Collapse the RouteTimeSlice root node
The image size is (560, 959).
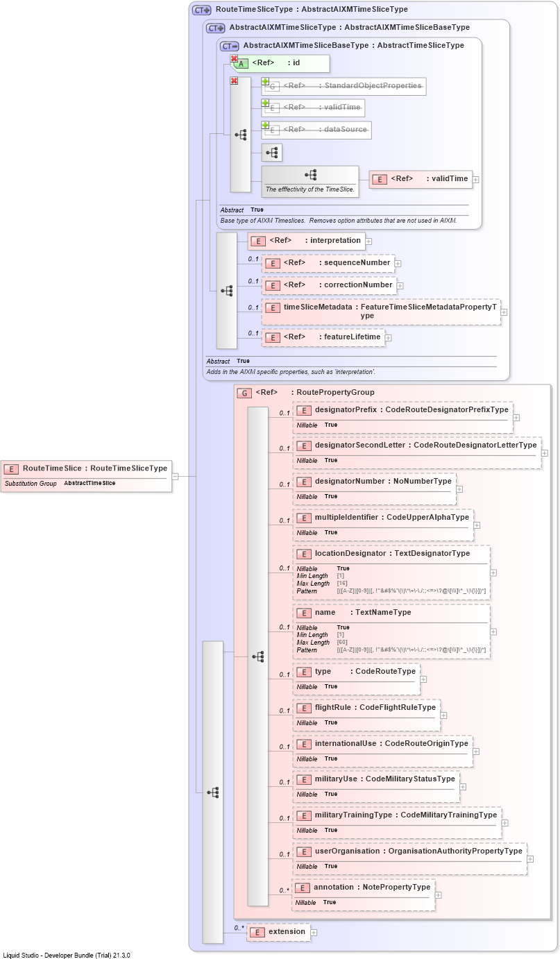click(x=176, y=476)
